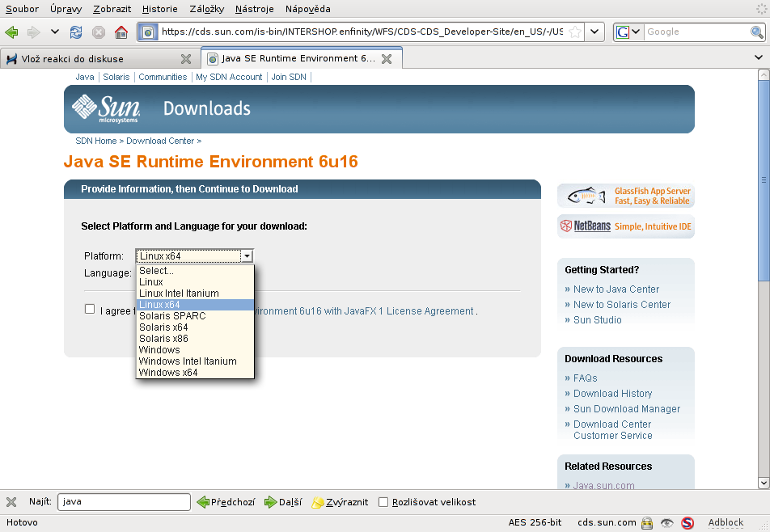Screen dimensions: 770x532
Task: Choose Windows option in platform list
Action: (x=195, y=349)
